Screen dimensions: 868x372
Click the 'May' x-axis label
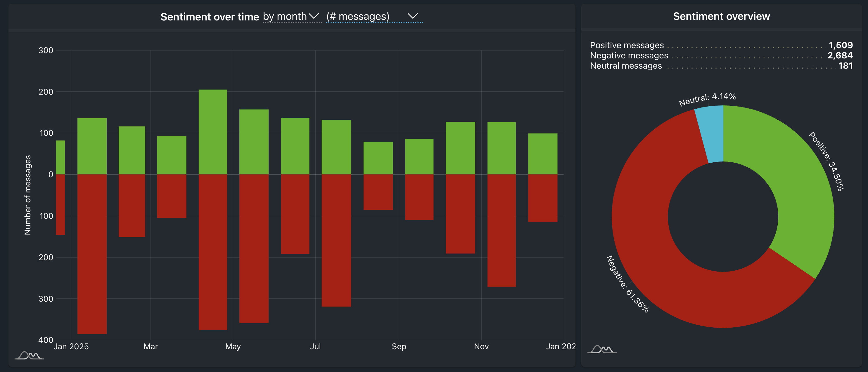pyautogui.click(x=233, y=346)
